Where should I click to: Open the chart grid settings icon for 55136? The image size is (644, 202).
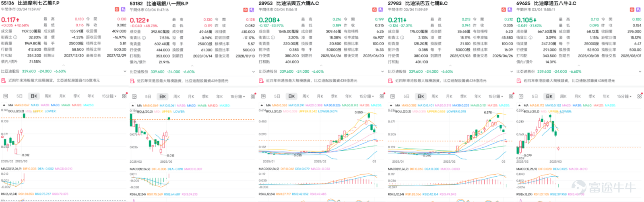pyautogui.click(x=124, y=96)
